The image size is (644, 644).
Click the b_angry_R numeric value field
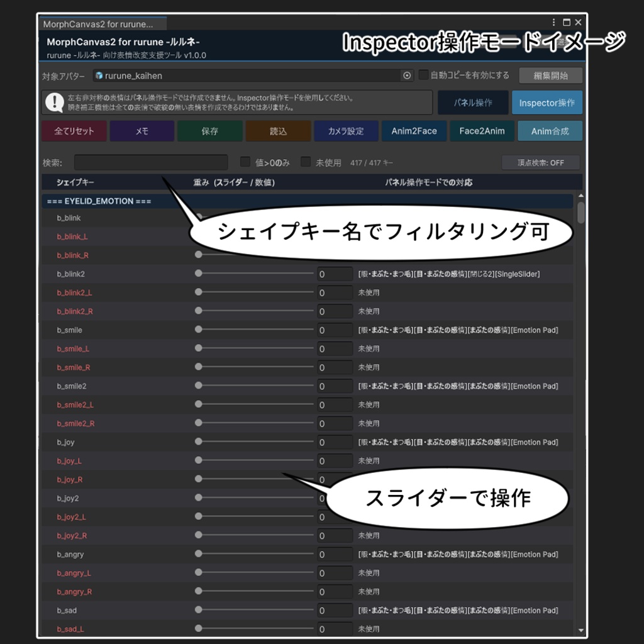[335, 592]
